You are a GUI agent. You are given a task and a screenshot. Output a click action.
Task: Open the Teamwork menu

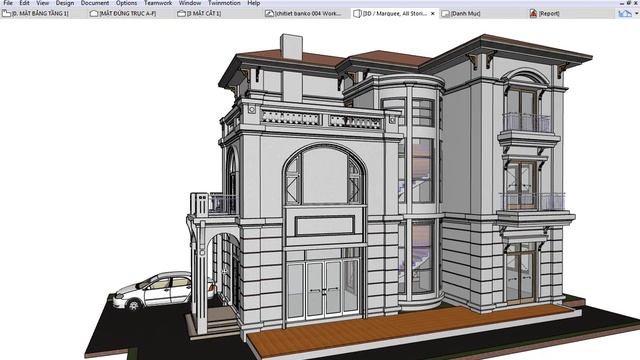click(x=158, y=3)
